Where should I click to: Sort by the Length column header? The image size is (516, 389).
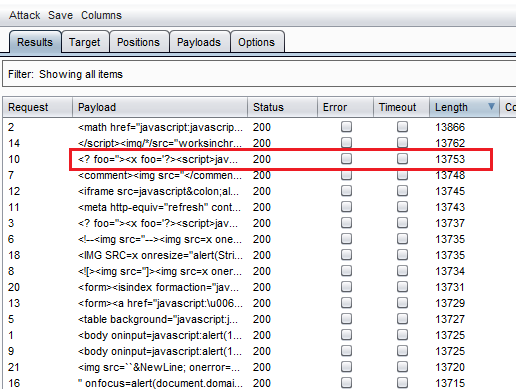coord(464,107)
